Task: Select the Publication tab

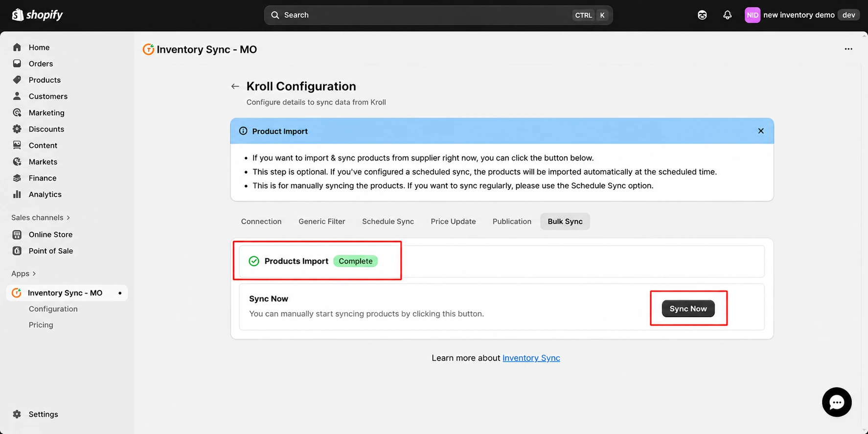Action: point(512,222)
